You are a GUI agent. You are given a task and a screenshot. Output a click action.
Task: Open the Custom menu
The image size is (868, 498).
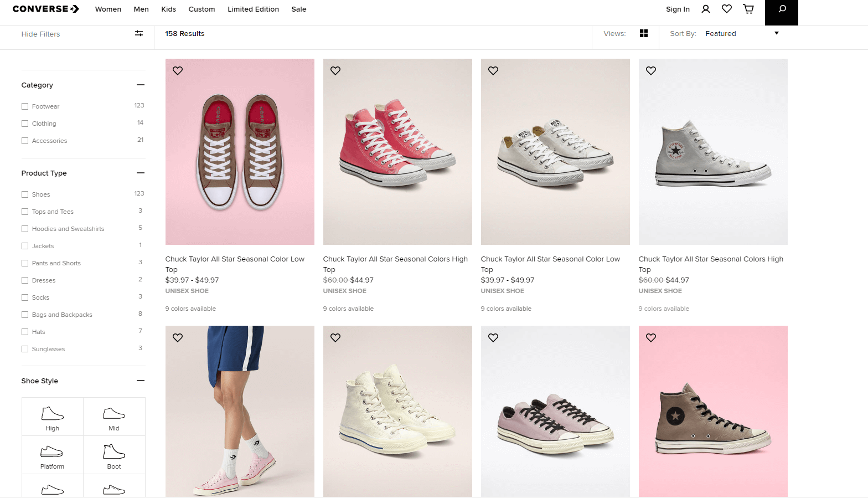pos(201,9)
